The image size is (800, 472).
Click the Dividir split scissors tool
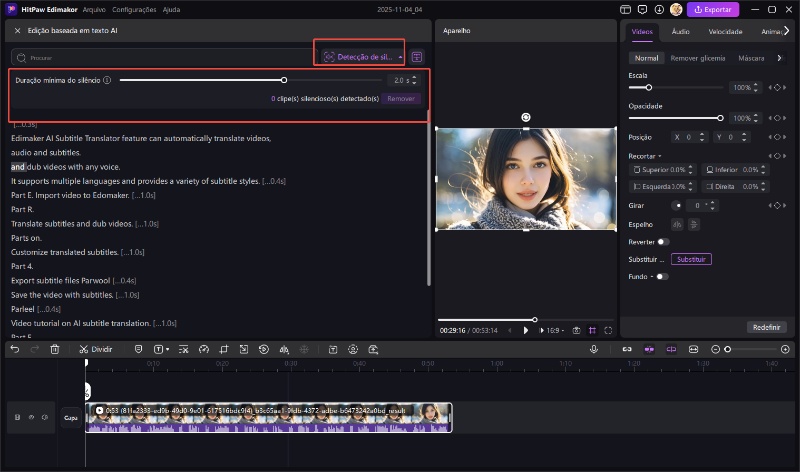(x=95, y=349)
